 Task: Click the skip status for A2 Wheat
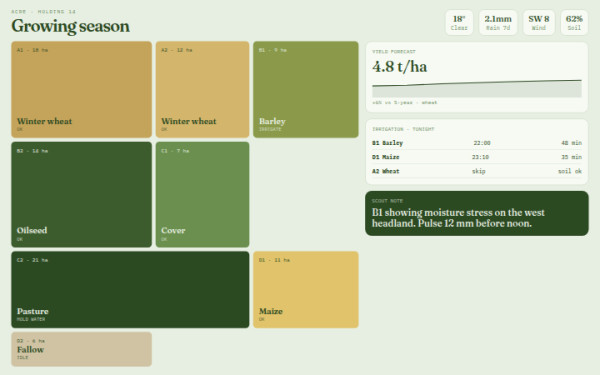point(478,171)
